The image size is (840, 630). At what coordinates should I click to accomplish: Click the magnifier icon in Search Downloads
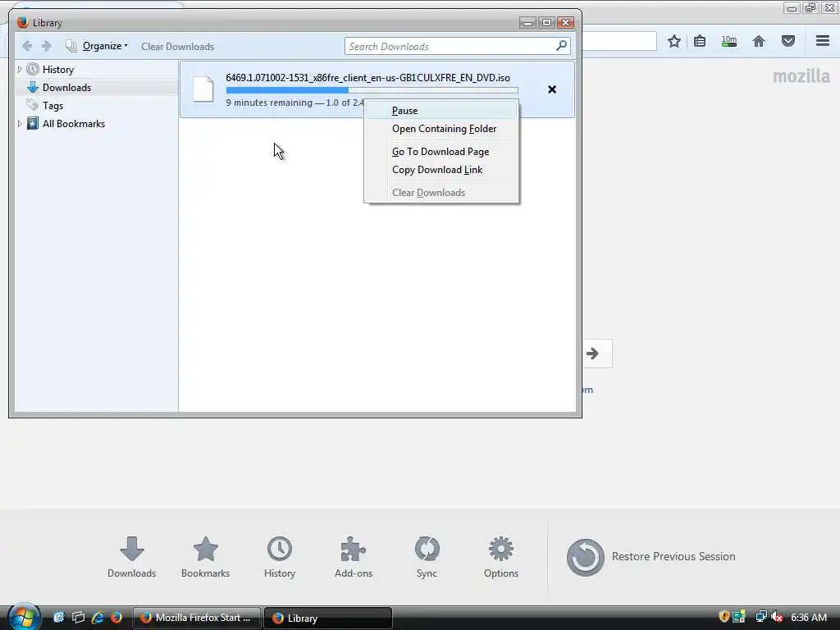point(561,46)
